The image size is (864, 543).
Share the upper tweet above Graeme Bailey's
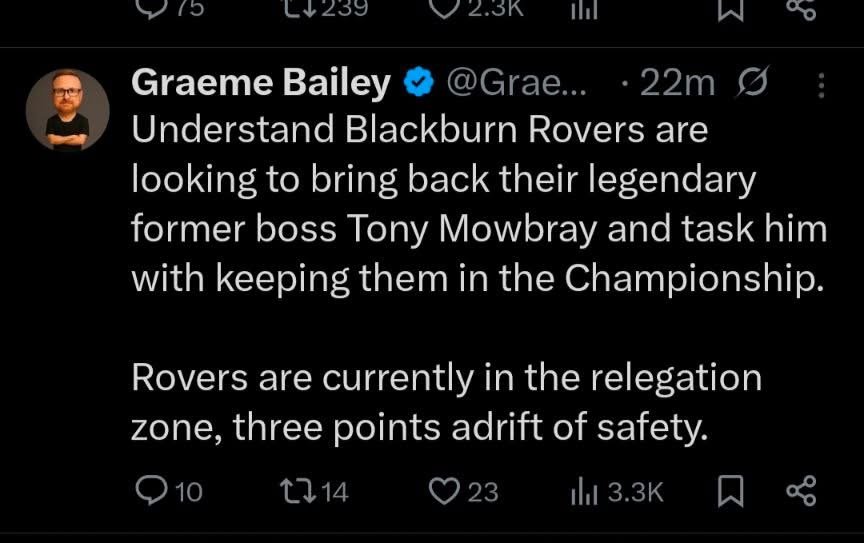tap(802, 8)
